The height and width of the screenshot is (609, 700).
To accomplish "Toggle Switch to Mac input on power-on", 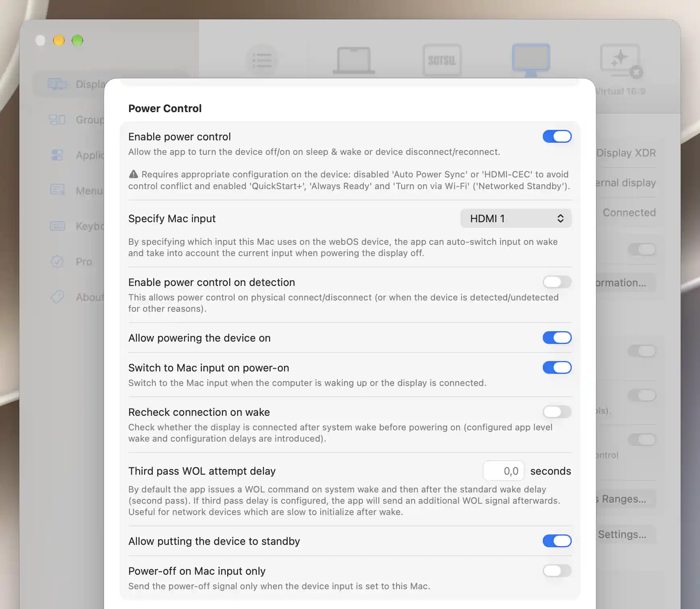I will click(557, 367).
